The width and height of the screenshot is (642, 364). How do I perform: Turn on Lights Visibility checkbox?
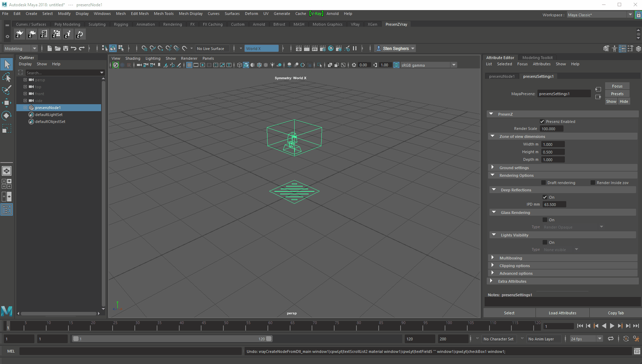(x=545, y=242)
